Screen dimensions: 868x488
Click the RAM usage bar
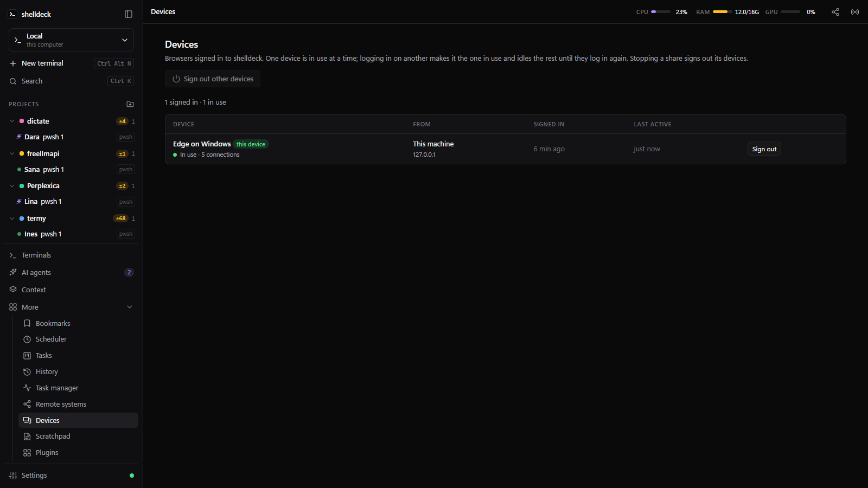[x=723, y=12]
